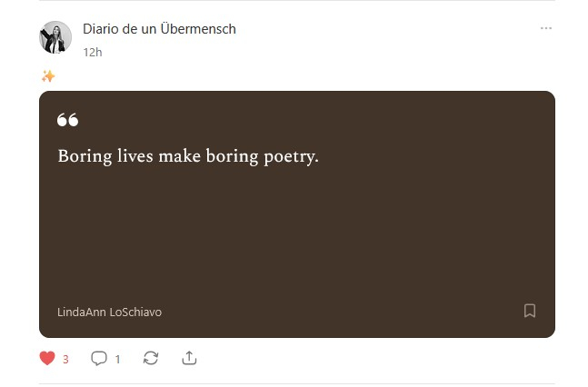Click the quote text about boring lives
This screenshot has height=387, width=588.
(x=188, y=156)
